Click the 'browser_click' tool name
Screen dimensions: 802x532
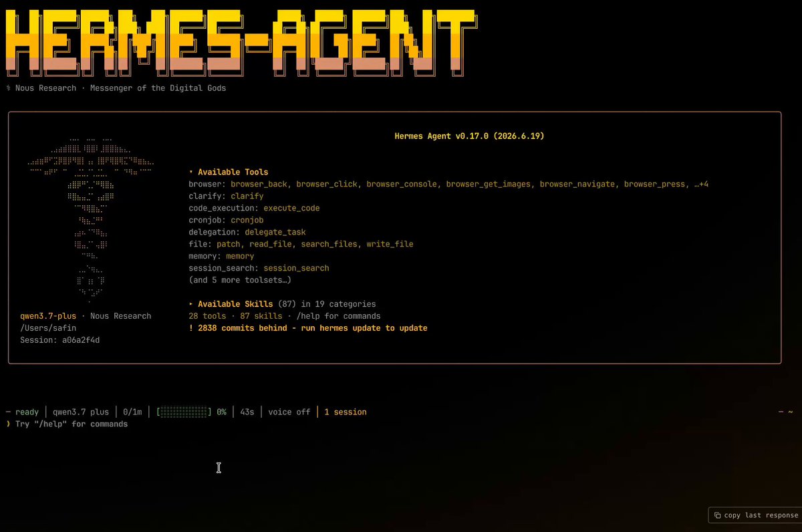(x=327, y=184)
